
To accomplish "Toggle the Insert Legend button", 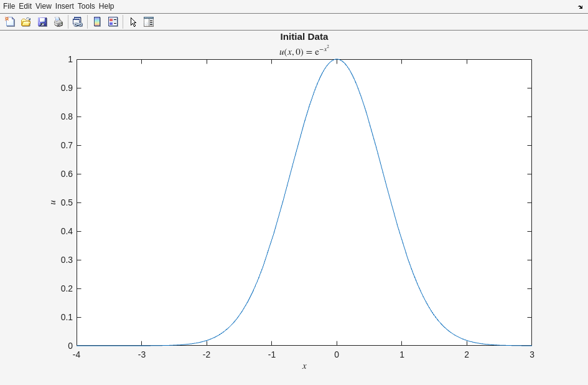I will pos(113,22).
